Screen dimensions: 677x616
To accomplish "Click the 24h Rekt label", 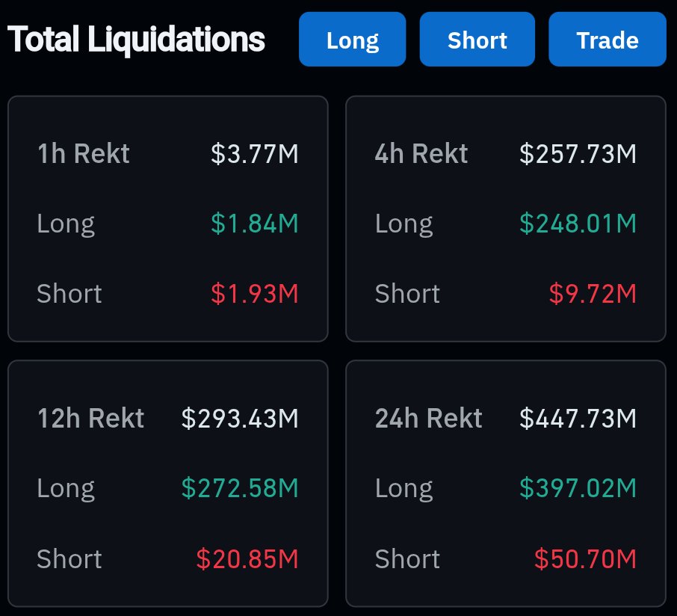I will [429, 418].
